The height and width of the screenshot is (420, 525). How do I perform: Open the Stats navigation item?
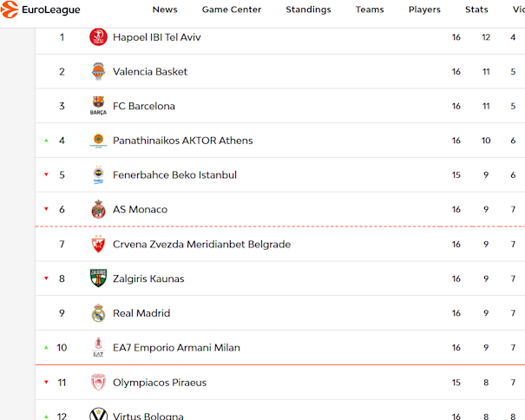(x=476, y=10)
